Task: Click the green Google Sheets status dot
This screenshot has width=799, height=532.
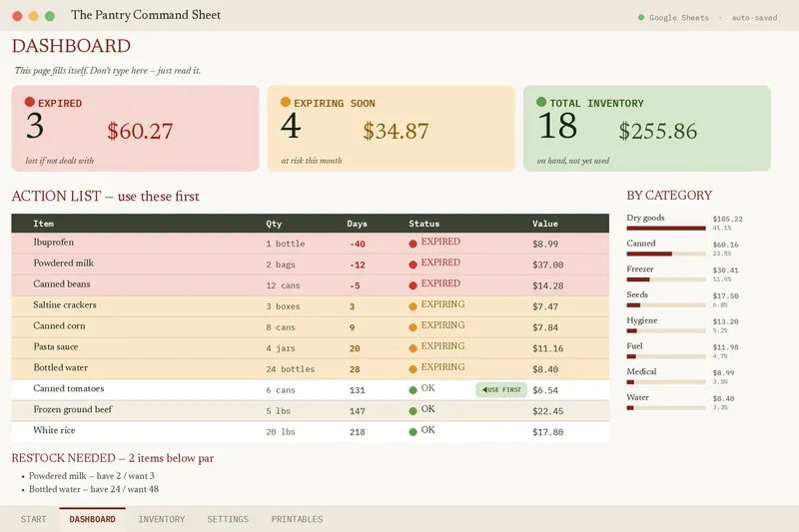Action: click(x=641, y=17)
